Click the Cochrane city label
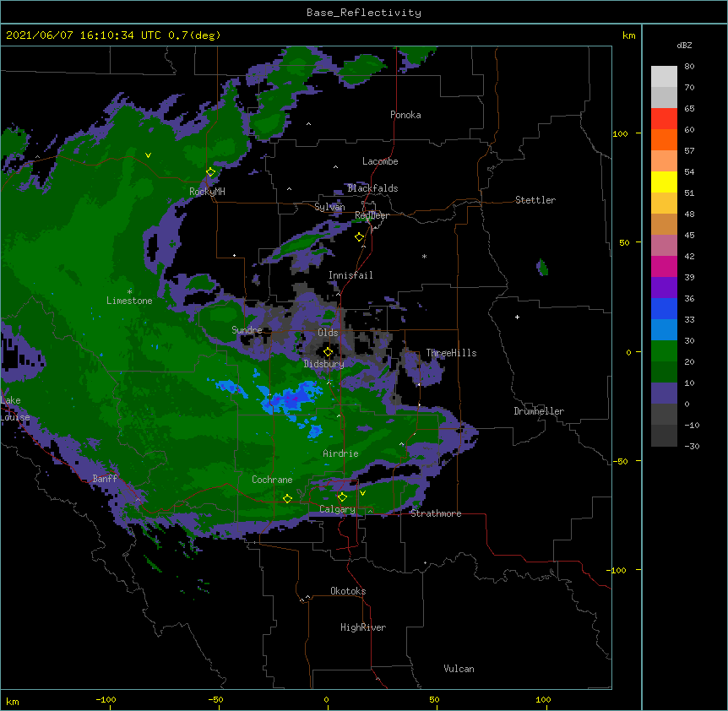 point(272,480)
